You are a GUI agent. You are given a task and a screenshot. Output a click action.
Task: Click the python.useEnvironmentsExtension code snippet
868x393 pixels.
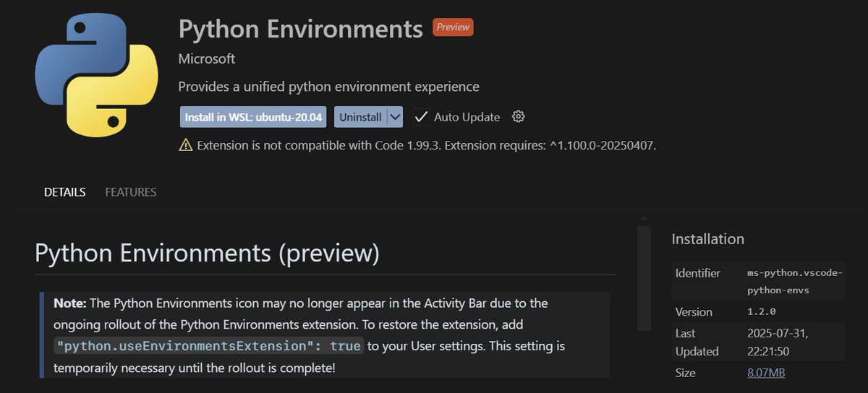point(208,346)
